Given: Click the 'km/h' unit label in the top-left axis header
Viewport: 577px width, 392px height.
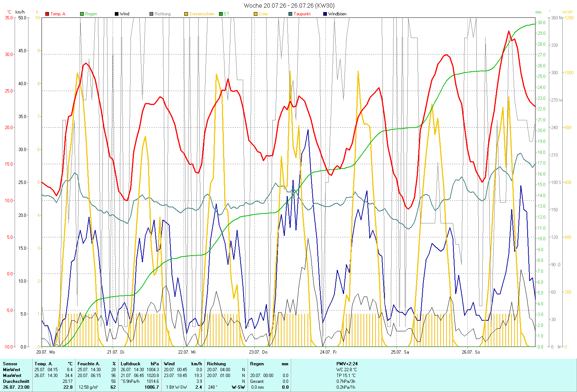Looking at the screenshot, I should pyautogui.click(x=20, y=12).
